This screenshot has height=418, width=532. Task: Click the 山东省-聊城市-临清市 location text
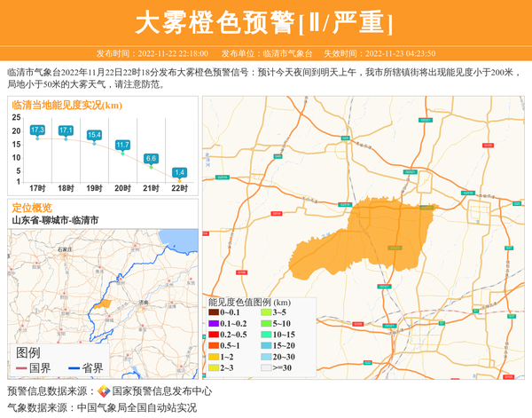(x=55, y=220)
